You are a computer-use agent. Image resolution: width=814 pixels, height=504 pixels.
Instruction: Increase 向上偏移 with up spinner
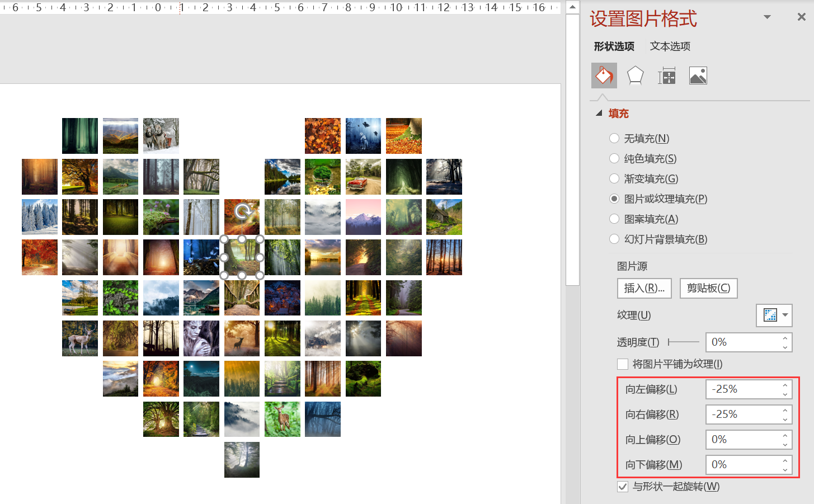(x=785, y=435)
